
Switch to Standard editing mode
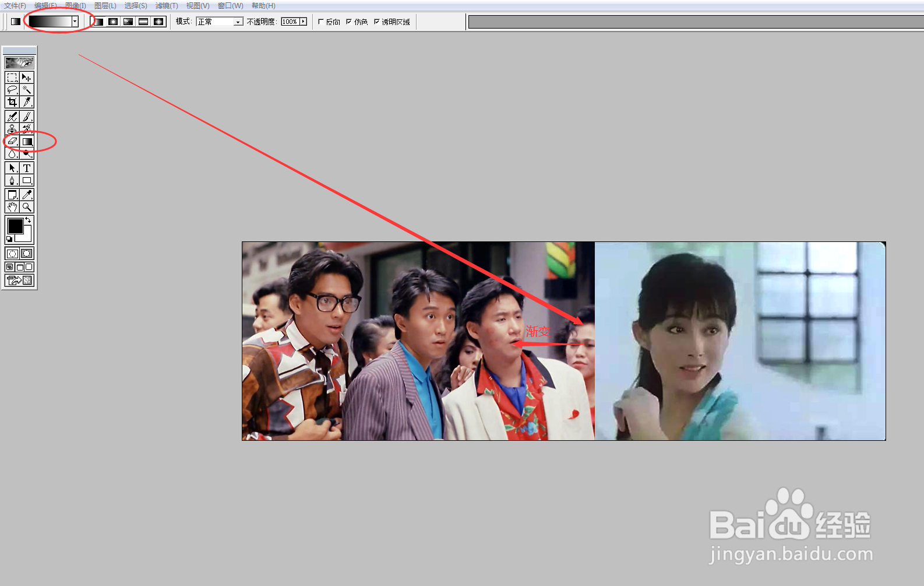point(12,254)
